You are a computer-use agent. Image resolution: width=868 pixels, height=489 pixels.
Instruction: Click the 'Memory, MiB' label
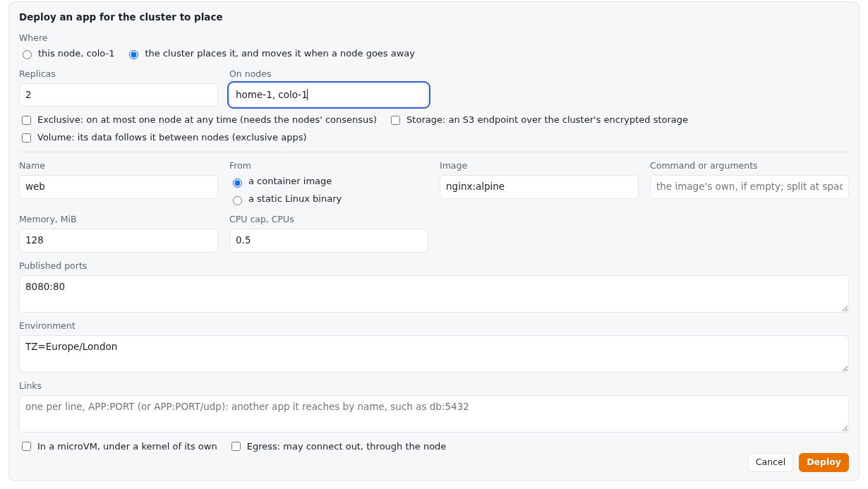[48, 219]
